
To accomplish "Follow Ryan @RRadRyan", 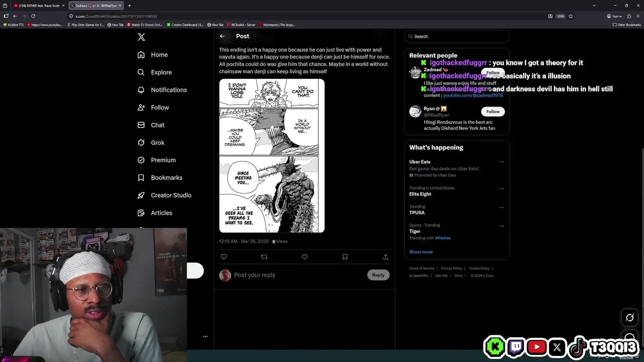I will pos(493,112).
